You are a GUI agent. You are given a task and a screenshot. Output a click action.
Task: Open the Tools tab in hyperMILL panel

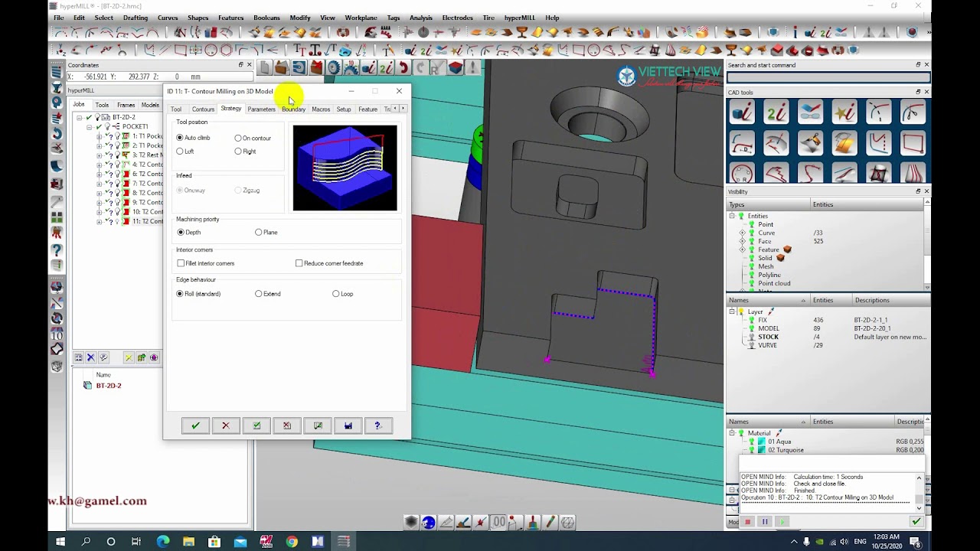102,105
